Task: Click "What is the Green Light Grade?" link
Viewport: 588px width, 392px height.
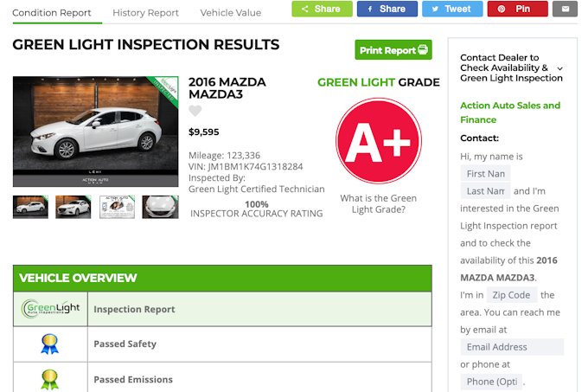Action: pyautogui.click(x=379, y=203)
